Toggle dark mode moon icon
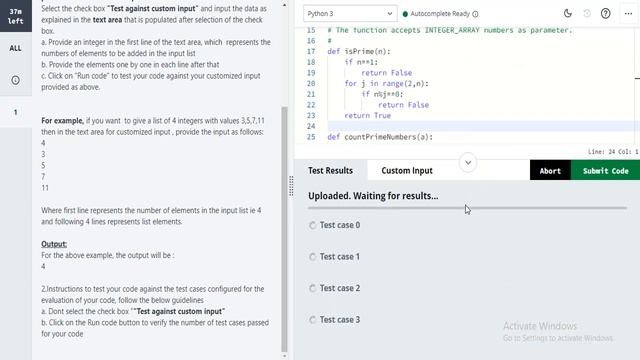The width and height of the screenshot is (640, 360). coord(567,13)
